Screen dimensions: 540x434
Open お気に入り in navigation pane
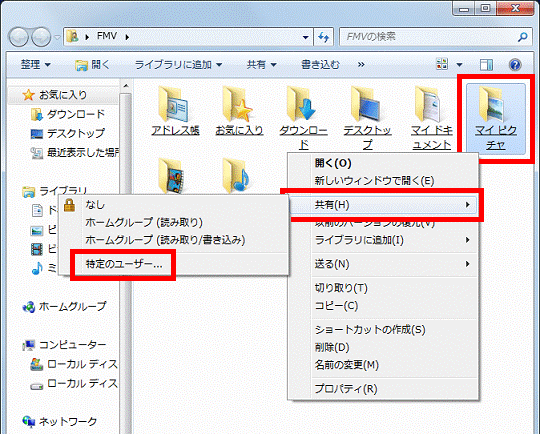[x=63, y=94]
